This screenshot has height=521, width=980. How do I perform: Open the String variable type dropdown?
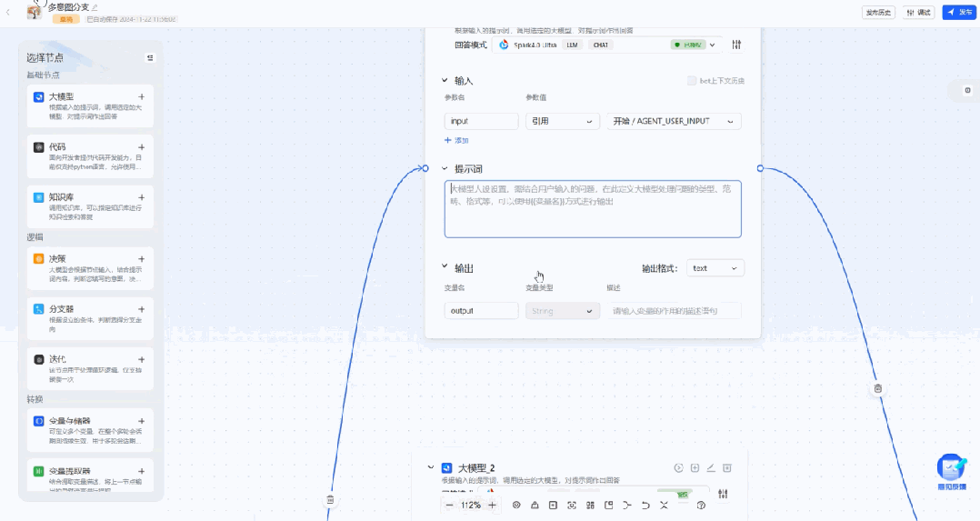(562, 311)
